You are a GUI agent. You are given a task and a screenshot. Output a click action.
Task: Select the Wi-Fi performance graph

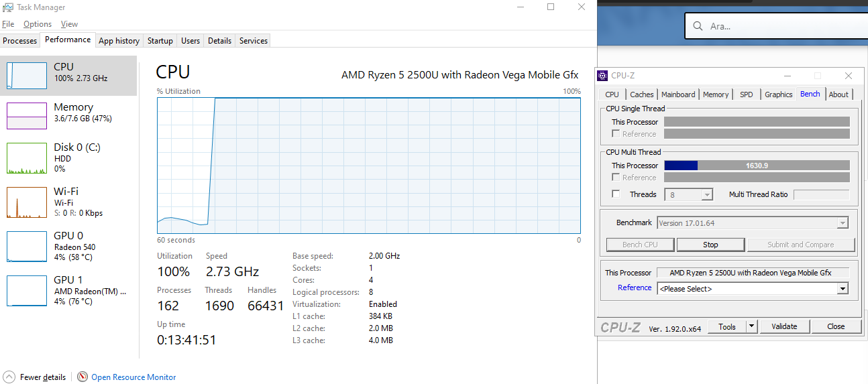click(27, 203)
